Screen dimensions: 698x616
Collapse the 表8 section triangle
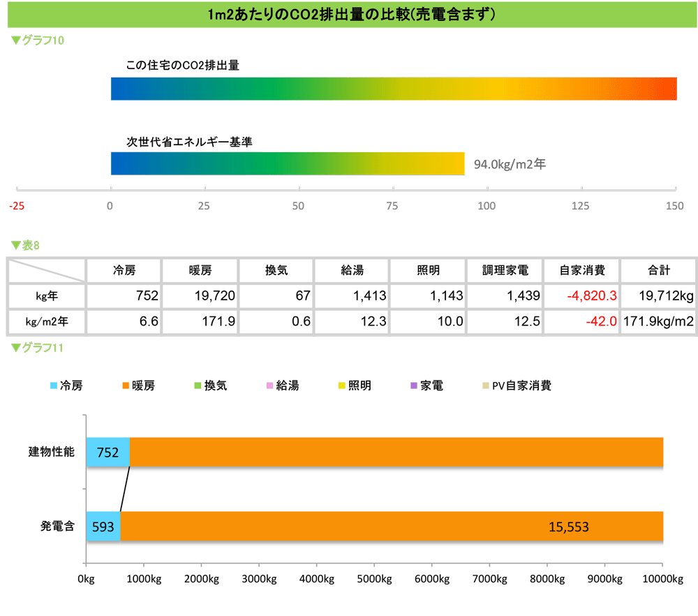tap(16, 245)
